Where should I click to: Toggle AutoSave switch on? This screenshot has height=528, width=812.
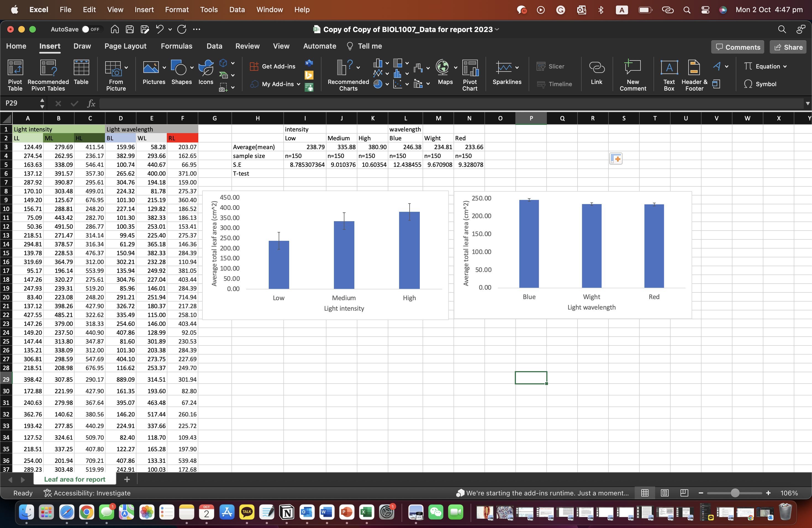click(x=90, y=29)
